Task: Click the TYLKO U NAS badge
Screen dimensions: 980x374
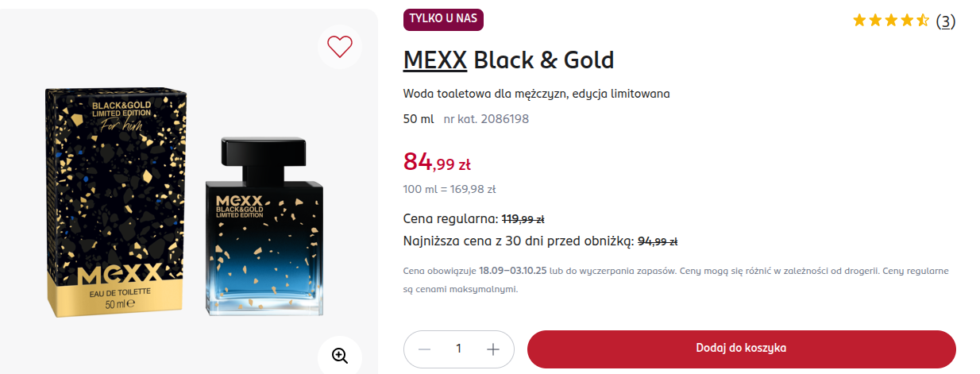Action: pyautogui.click(x=443, y=20)
